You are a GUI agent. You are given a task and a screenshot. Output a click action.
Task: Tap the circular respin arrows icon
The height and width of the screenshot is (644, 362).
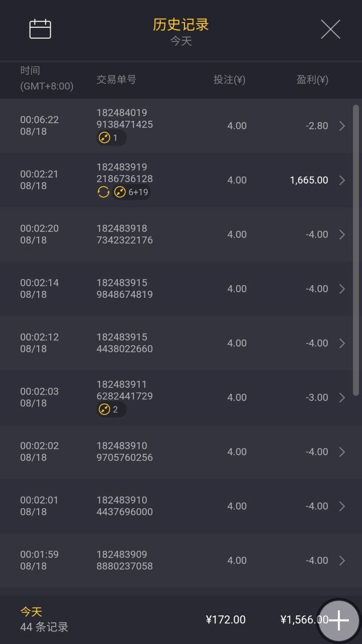point(104,192)
